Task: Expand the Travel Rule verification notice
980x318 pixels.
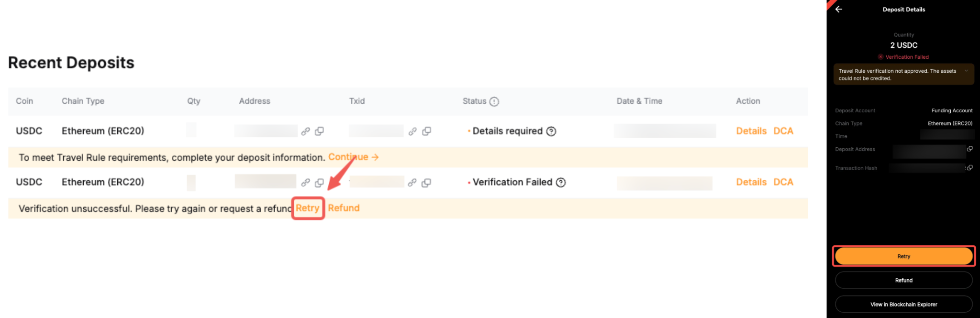Action: coord(966,71)
